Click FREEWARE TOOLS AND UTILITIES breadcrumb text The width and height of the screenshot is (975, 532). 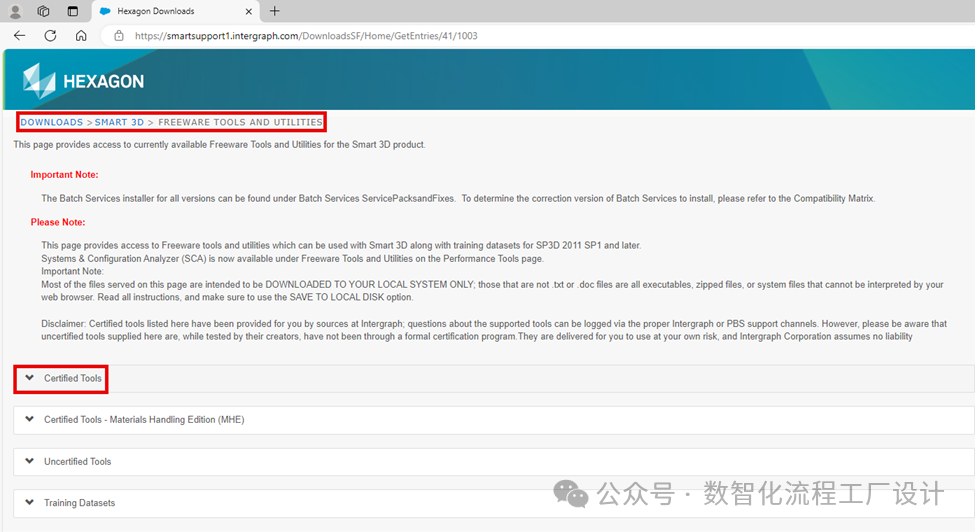(240, 122)
